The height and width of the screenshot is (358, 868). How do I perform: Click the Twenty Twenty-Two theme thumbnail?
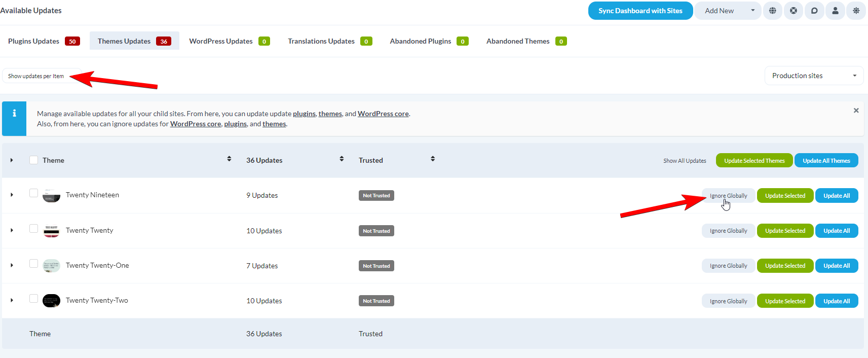(x=51, y=301)
